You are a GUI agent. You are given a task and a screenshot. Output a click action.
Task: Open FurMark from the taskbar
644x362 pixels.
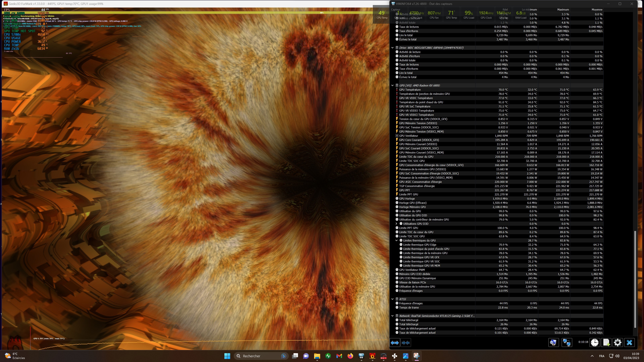click(x=372, y=356)
